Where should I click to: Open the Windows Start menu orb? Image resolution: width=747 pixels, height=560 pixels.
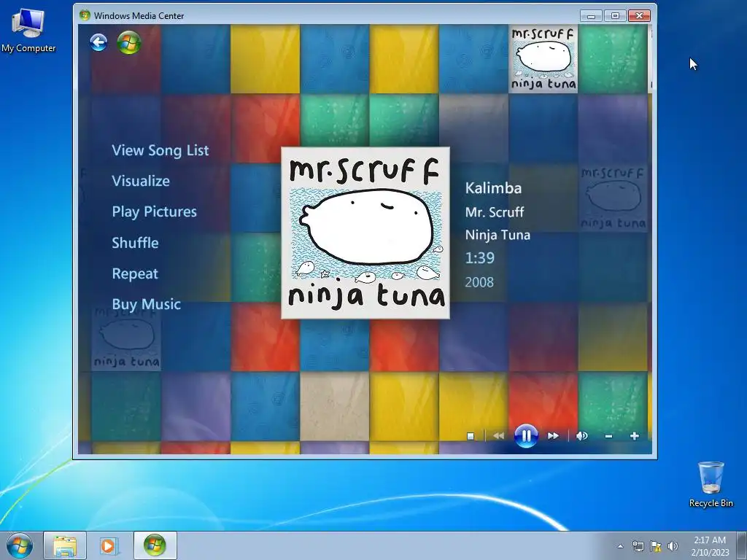[20, 545]
